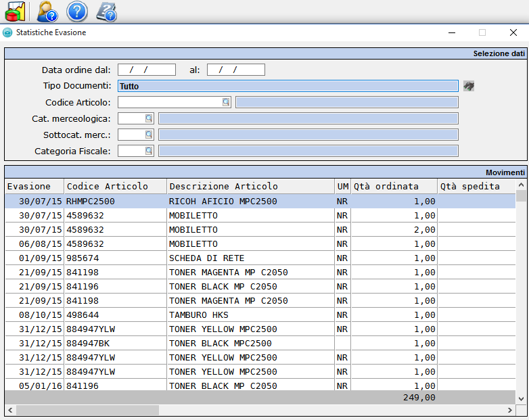This screenshot has width=529, height=420.
Task: Click the date 08/10/15 cell
Action: 34,314
